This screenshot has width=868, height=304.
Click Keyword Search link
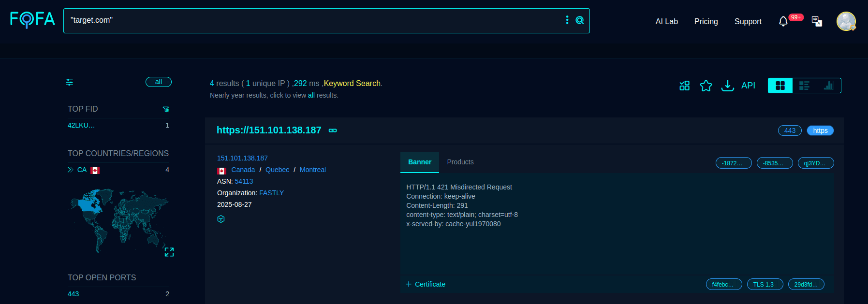tap(352, 83)
